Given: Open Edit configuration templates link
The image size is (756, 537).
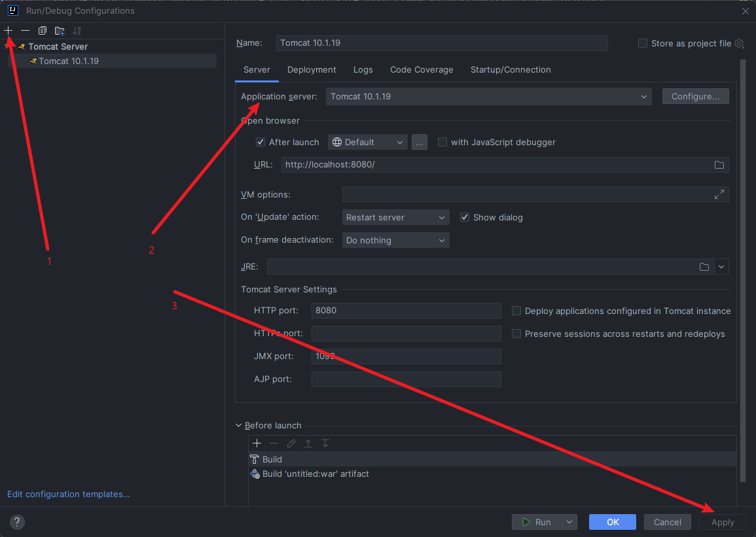Looking at the screenshot, I should point(69,494).
